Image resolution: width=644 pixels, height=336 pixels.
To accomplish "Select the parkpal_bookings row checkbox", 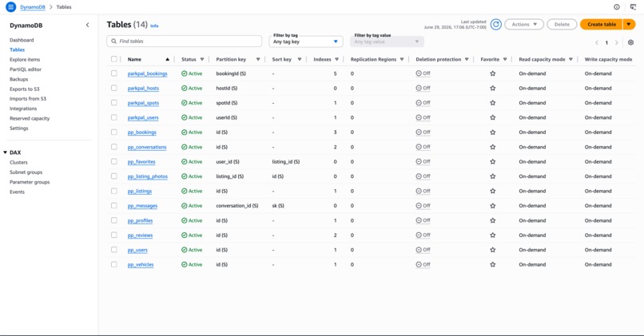I will click(113, 73).
